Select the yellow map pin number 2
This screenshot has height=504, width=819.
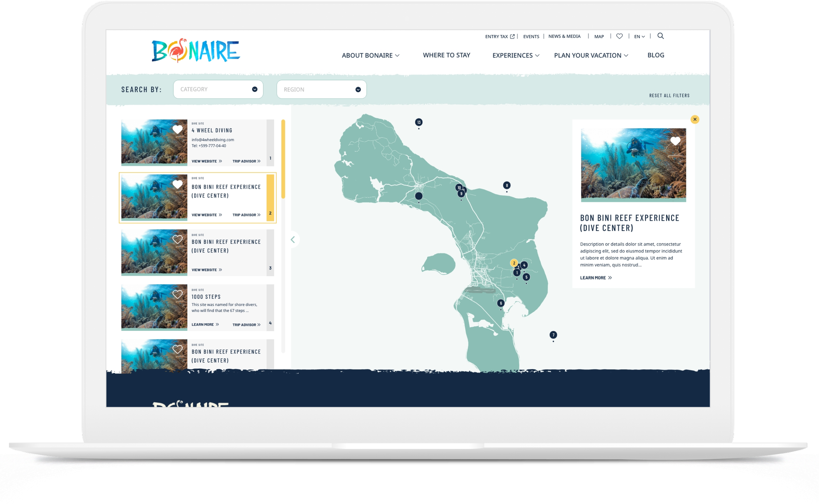514,263
